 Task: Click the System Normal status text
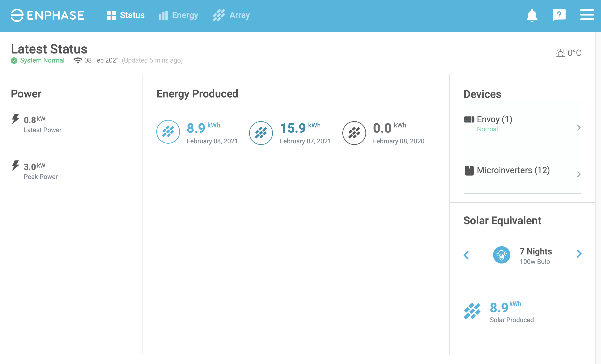tap(42, 60)
